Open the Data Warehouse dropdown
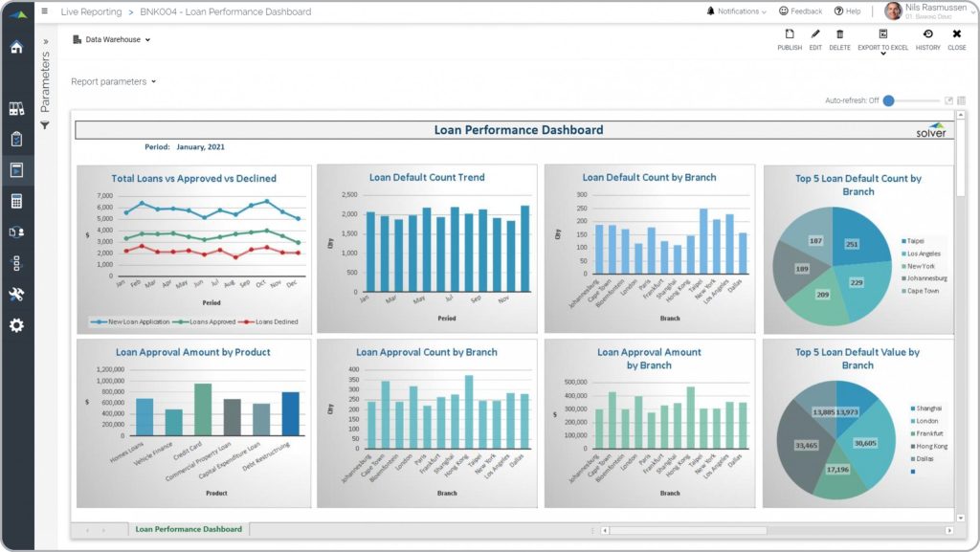Screen dimensions: 980x552 112,40
